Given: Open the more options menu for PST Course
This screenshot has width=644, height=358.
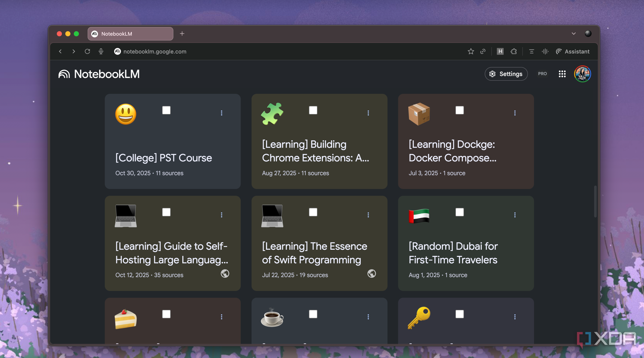Looking at the screenshot, I should 221,113.
